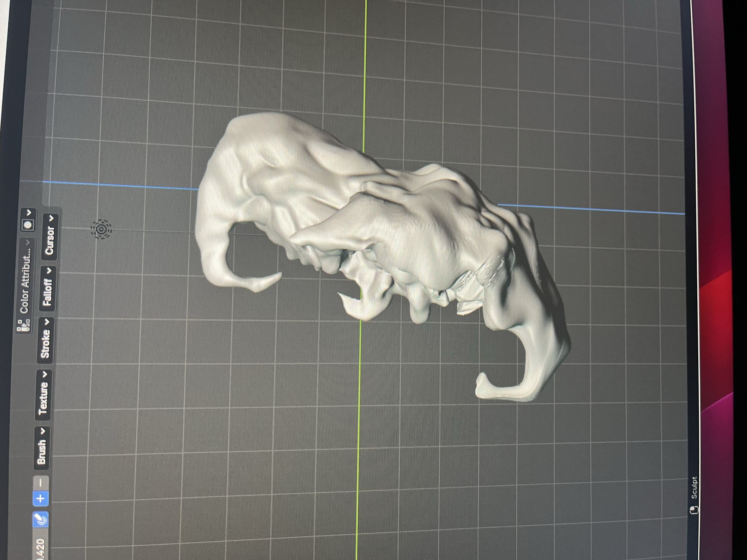Open the Texture settings dropdown

click(x=44, y=395)
